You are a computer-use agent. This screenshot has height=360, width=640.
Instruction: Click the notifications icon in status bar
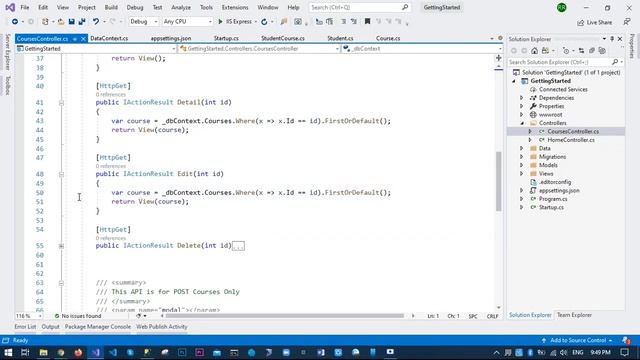point(626,340)
